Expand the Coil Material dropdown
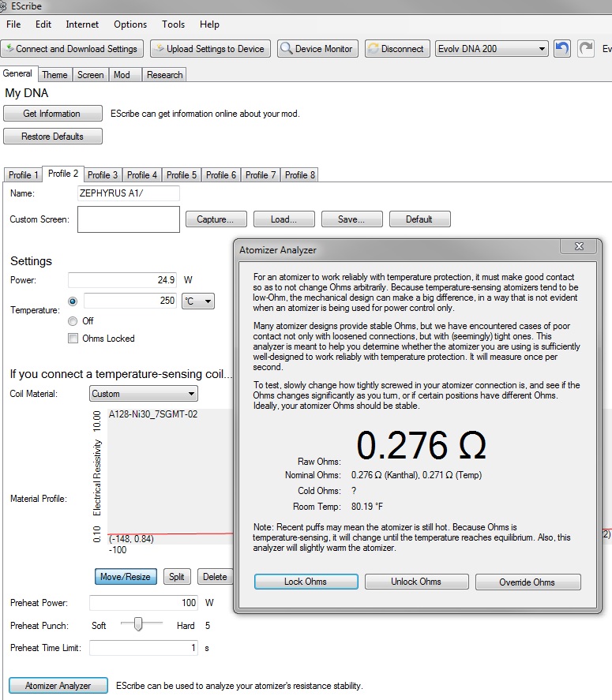The width and height of the screenshot is (612, 700). coord(142,393)
